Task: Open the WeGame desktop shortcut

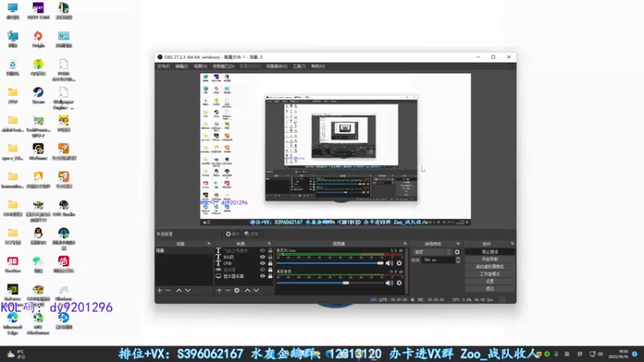Action: pos(38,151)
